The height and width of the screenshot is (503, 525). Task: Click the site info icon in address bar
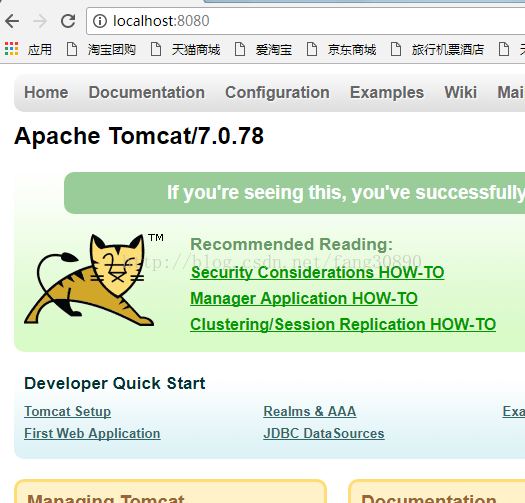(x=99, y=21)
